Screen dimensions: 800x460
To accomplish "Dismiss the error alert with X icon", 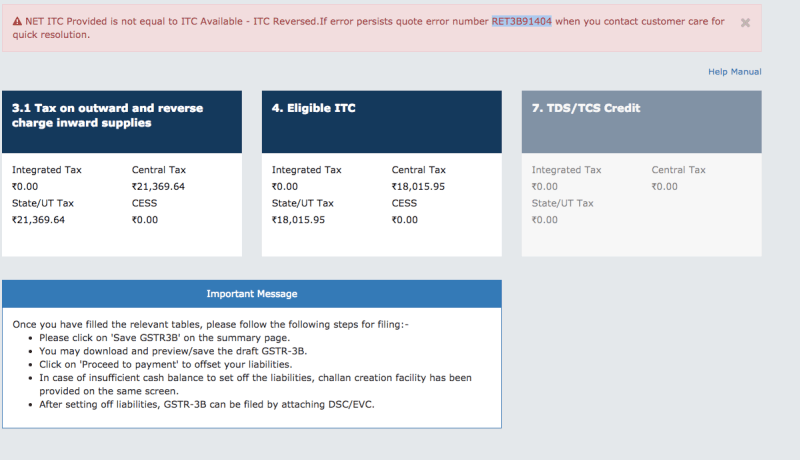I will click(x=745, y=22).
